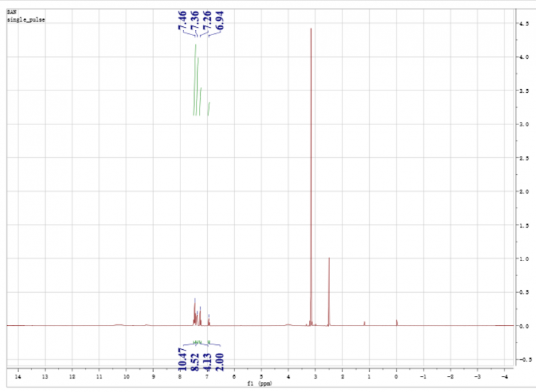Click the 10 tick on the ppm axis
Viewport: 536px width, 392px height.
(126, 377)
